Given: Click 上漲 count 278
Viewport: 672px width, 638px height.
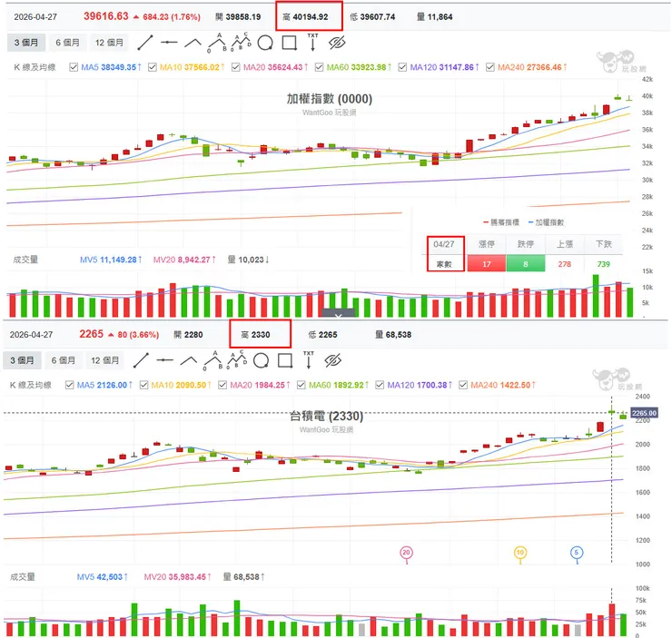Looking at the screenshot, I should click(565, 264).
